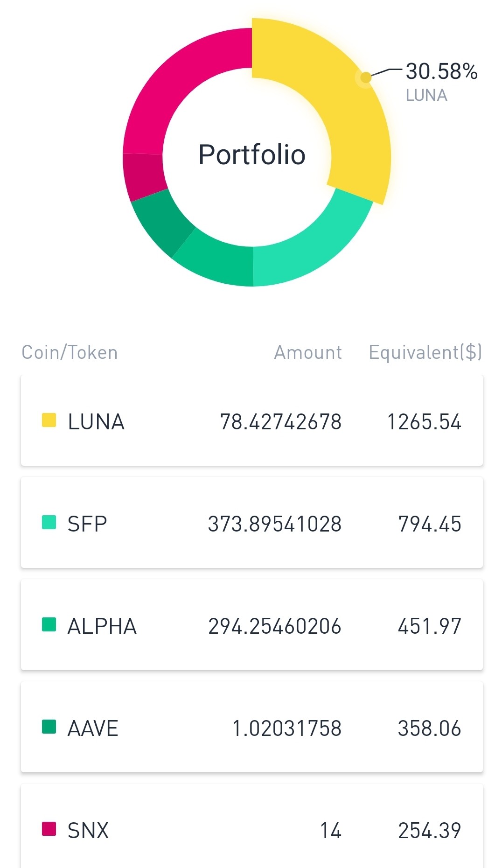
Task: Tap the turquoise SFP color square
Action: click(x=49, y=522)
